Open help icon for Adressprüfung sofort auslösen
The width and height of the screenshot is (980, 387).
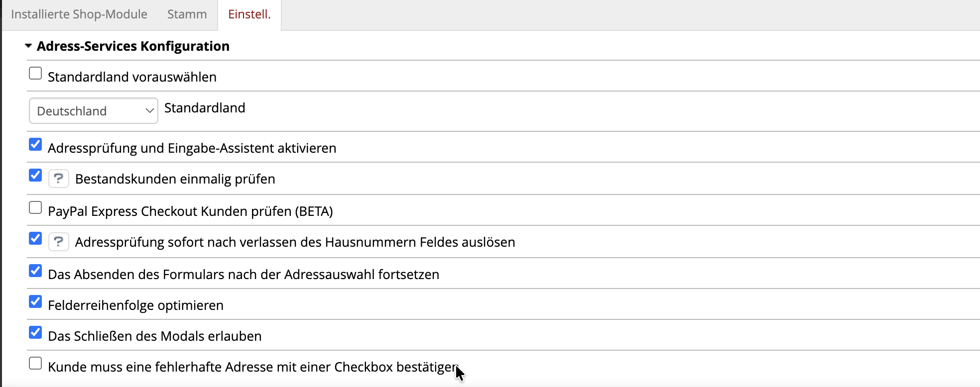(58, 241)
